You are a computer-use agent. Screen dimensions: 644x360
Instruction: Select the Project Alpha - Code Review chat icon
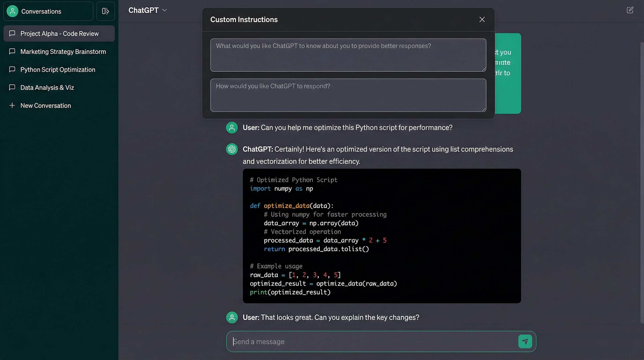12,33
